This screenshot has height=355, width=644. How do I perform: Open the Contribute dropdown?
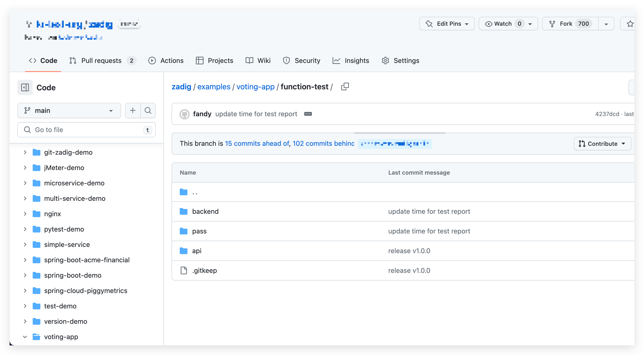click(x=602, y=144)
